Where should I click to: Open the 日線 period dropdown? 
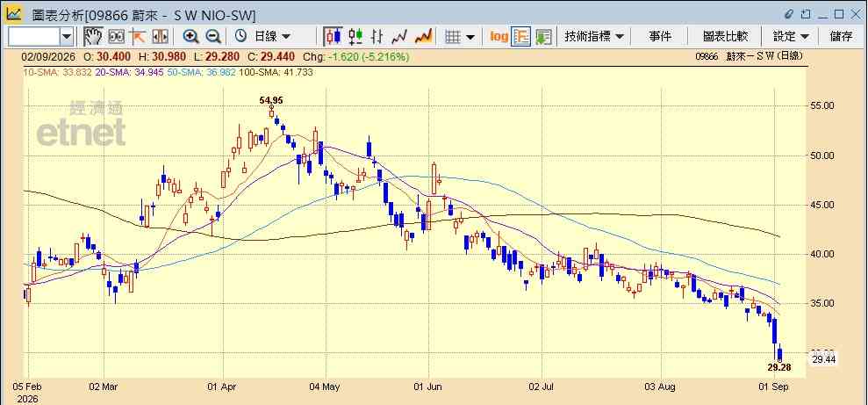[272, 37]
